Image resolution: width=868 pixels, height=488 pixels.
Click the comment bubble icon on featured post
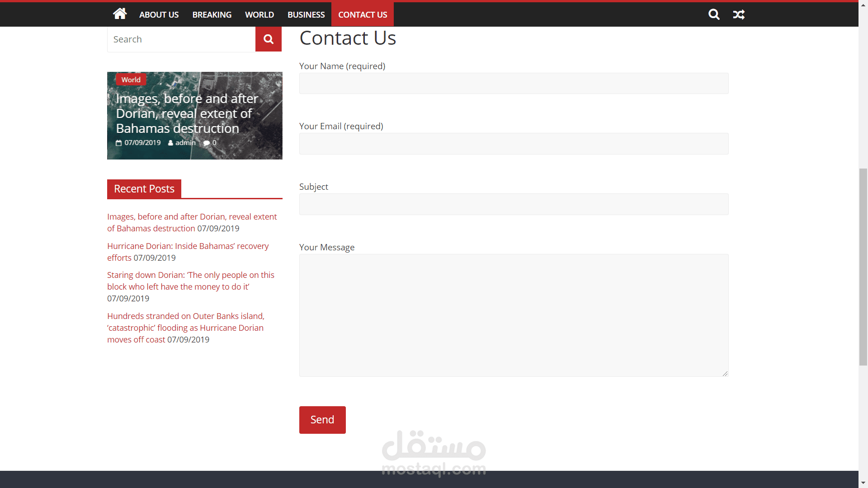pos(207,143)
